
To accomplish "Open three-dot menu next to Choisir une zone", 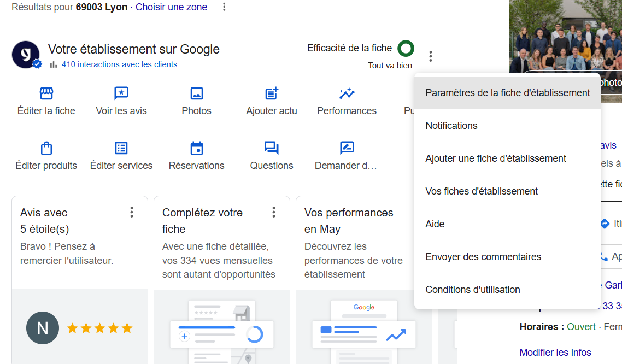I will point(224,7).
